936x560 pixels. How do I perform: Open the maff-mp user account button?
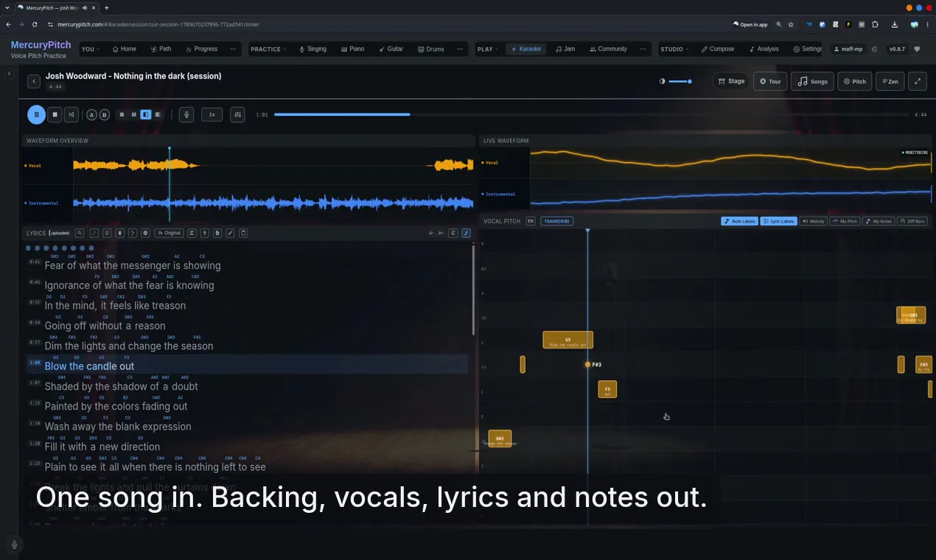pyautogui.click(x=847, y=49)
